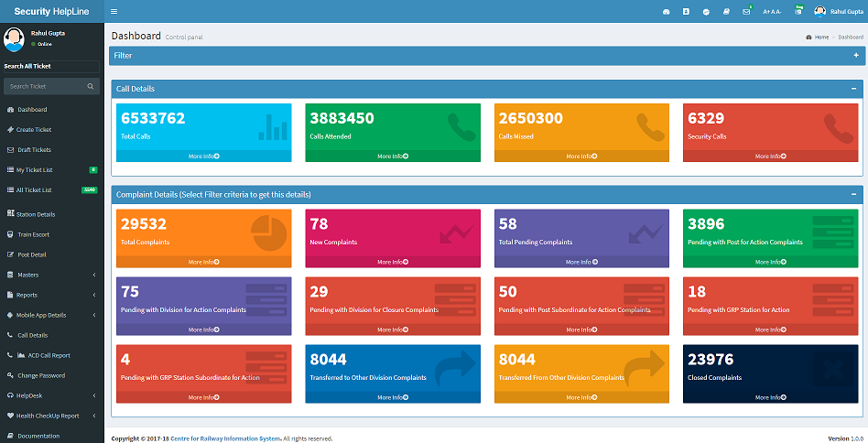Click the verified badge icon in top bar
Screen dimensions: 868x443
706,12
